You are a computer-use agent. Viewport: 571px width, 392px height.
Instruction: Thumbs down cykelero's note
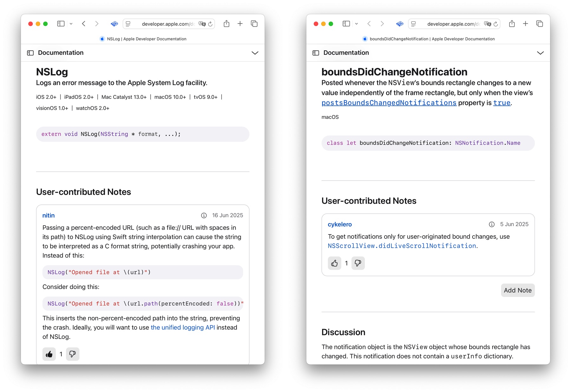click(358, 263)
